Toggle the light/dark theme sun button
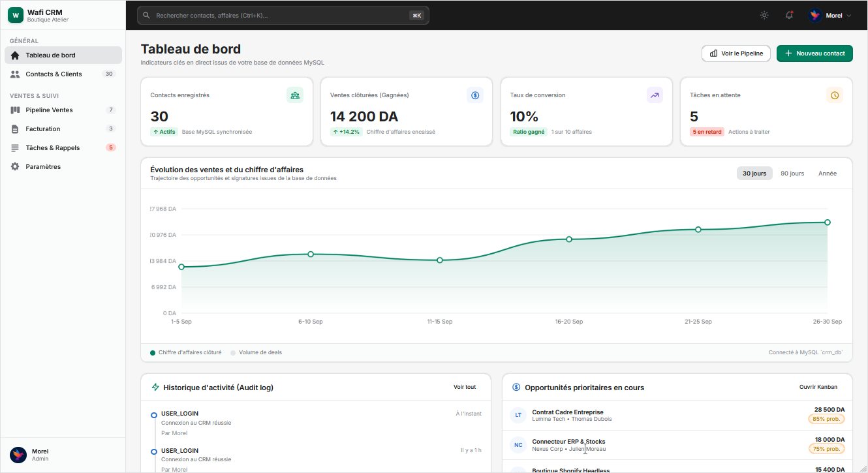This screenshot has height=473, width=868. coord(764,15)
